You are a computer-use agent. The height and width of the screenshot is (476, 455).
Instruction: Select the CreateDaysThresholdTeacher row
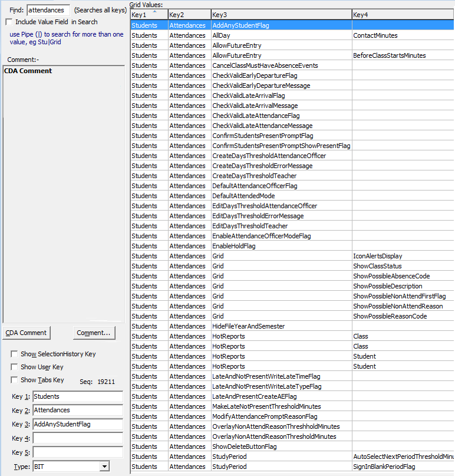pyautogui.click(x=292, y=175)
